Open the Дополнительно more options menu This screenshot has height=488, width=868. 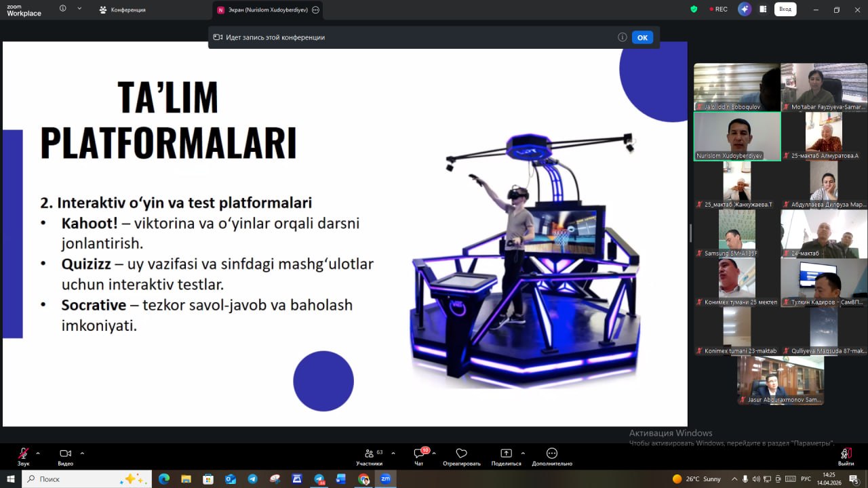point(551,454)
